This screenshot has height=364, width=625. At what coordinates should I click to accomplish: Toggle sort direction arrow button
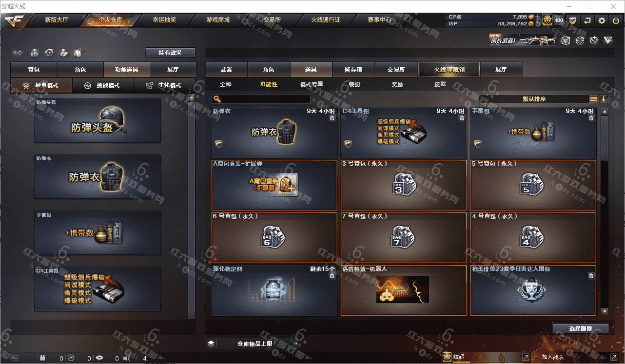(x=603, y=99)
